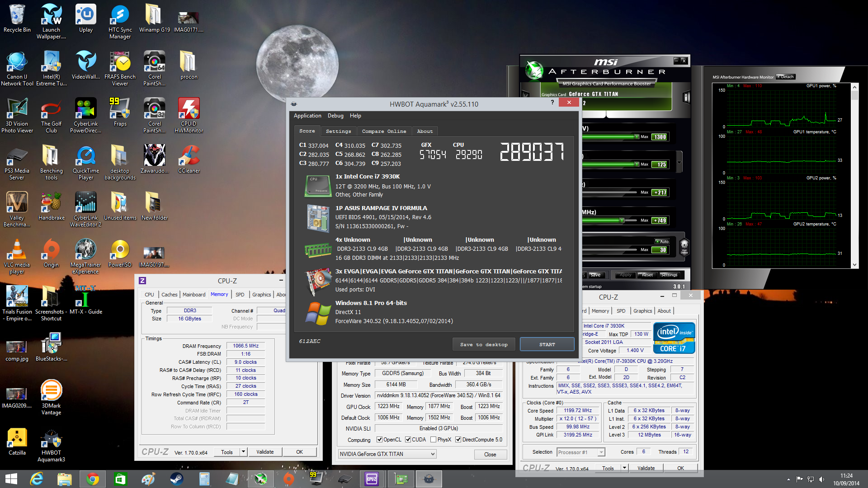This screenshot has width=868, height=488.
Task: Open the Winamp G19 folder
Action: (154, 19)
